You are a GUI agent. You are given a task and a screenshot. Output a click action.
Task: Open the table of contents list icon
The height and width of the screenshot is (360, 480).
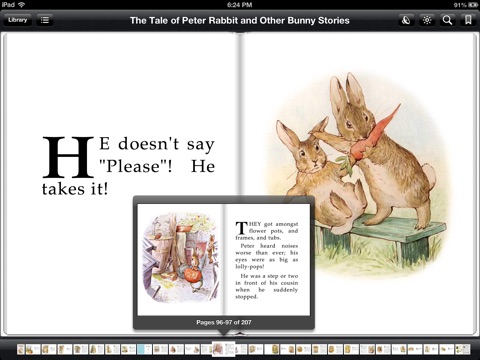(x=45, y=20)
